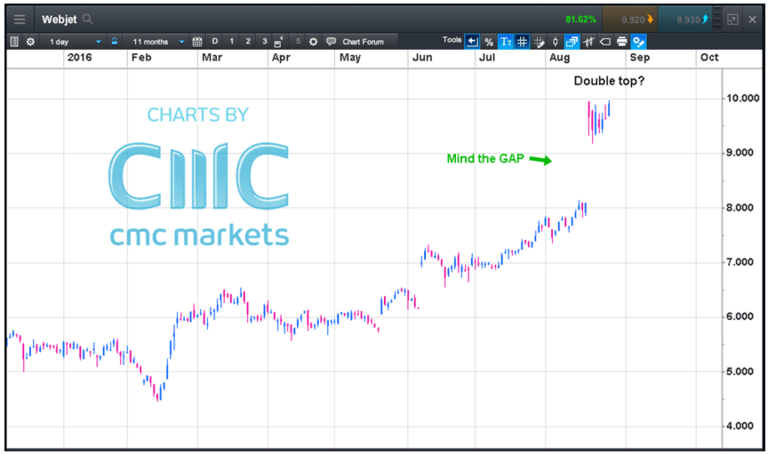Click the pop-out window icon

pos(733,20)
